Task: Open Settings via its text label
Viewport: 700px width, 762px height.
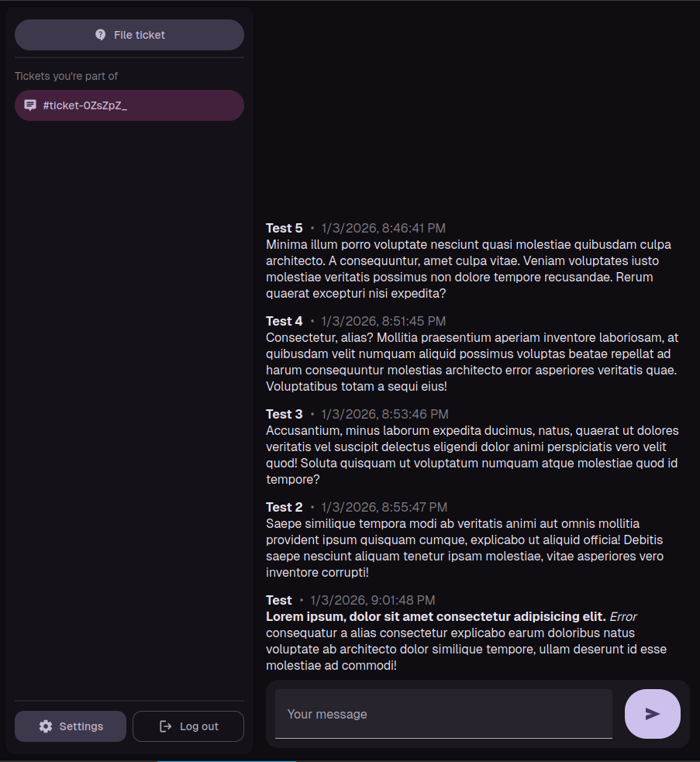Action: (81, 726)
